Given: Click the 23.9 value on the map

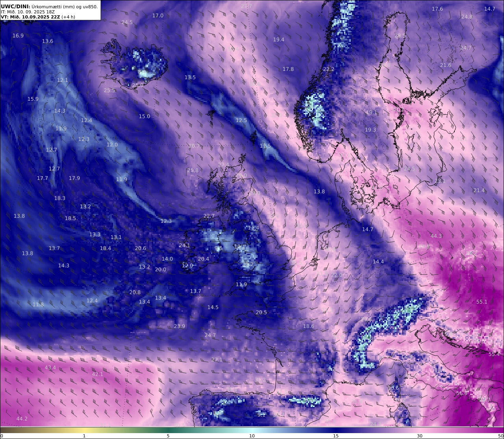Looking at the screenshot, I should [x=180, y=326].
